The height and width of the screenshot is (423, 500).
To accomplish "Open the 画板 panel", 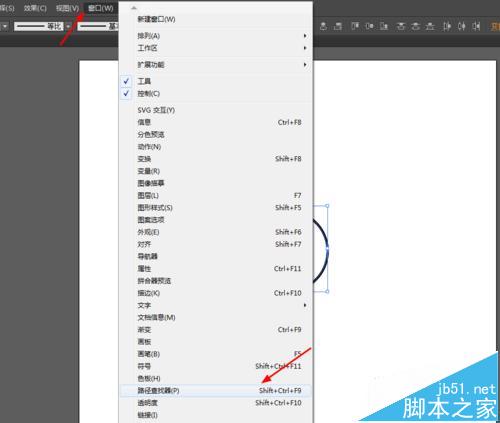I will 216,342.
